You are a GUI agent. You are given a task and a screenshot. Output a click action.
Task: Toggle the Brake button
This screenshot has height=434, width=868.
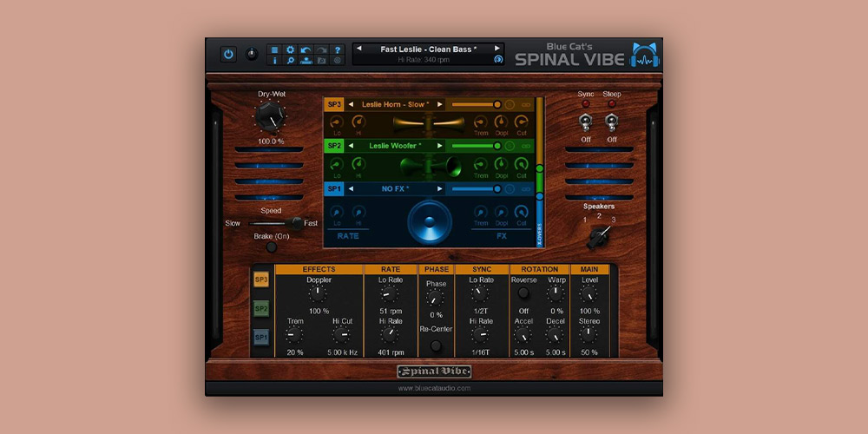click(x=272, y=247)
